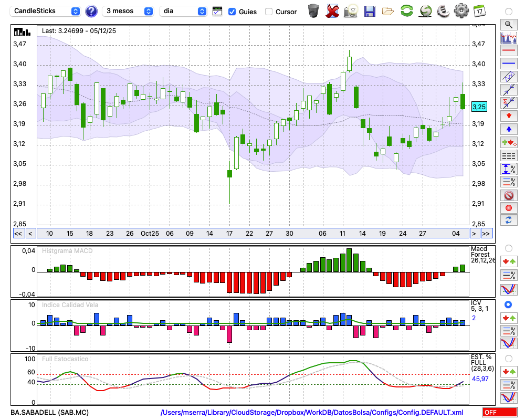525x420 pixels.
Task: Select the red horizontal line tool
Action: [x=508, y=51]
